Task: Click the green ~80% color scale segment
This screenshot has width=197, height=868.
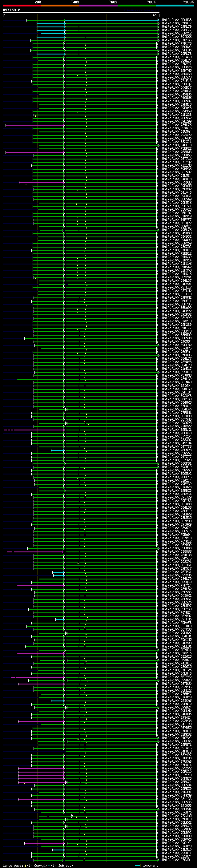Action: 137,6
